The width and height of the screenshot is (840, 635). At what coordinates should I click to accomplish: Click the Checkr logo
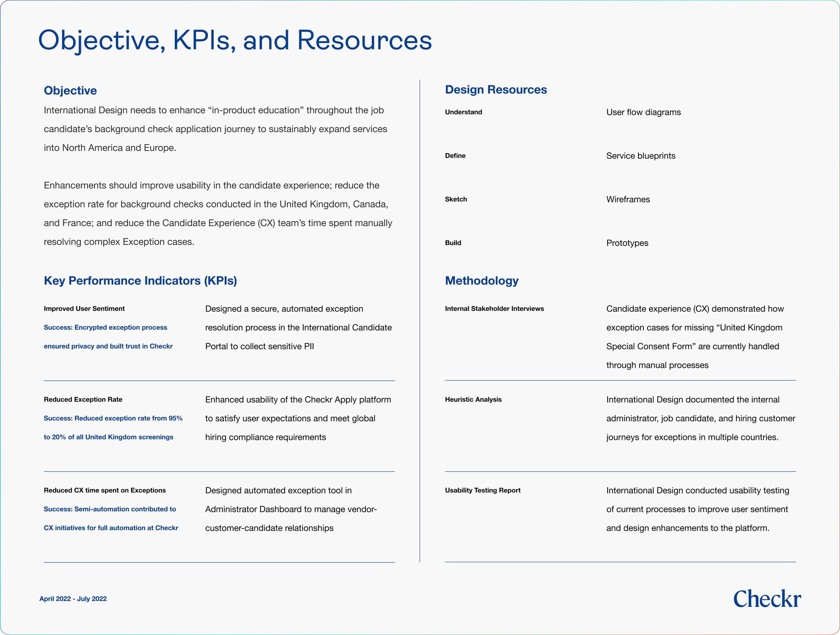coord(767,599)
